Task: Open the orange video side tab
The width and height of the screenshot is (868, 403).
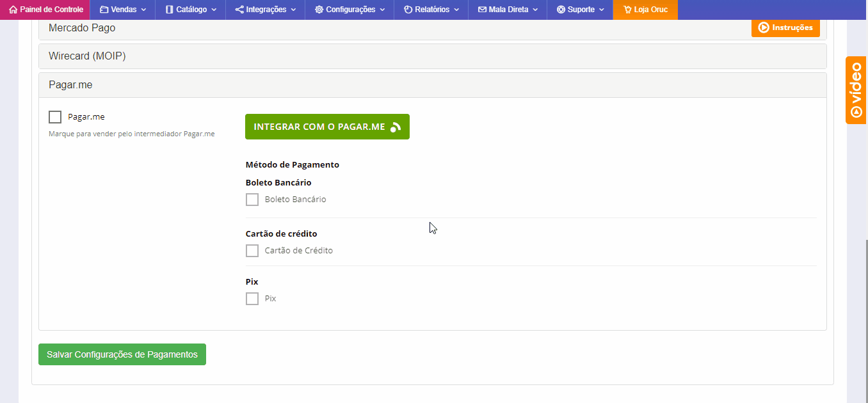Action: (x=856, y=90)
